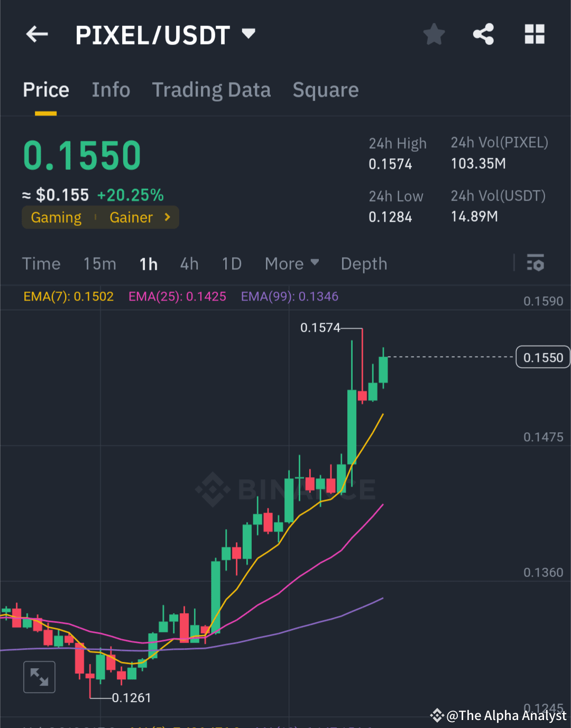
Task: Select the 15m timeframe
Action: (99, 263)
